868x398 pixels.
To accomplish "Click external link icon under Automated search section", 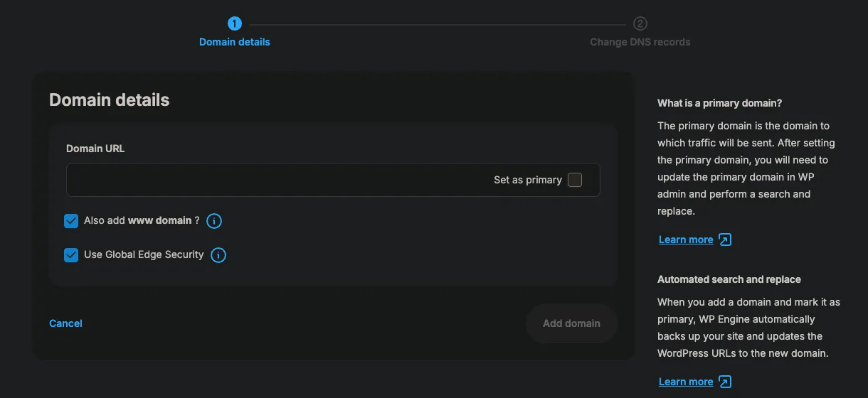I will point(724,382).
